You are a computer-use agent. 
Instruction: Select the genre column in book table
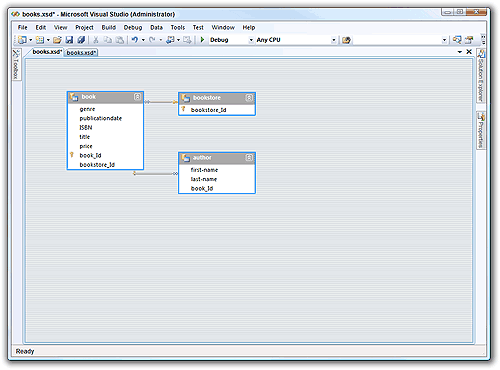click(105, 109)
